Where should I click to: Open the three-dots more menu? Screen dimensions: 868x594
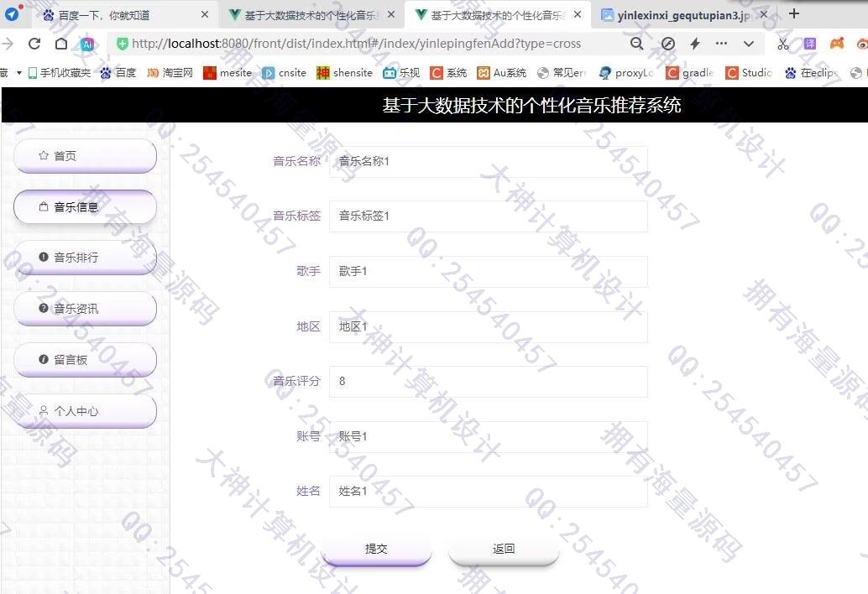click(721, 43)
